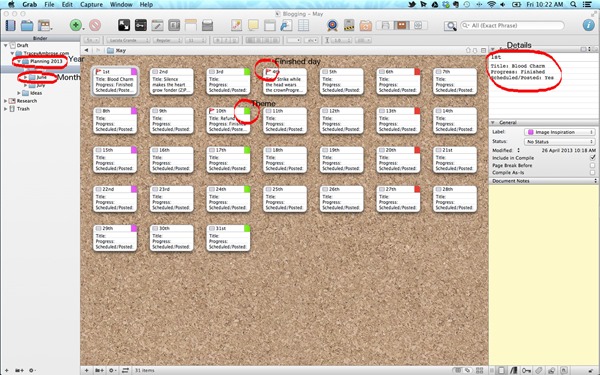Open the Status dropdown showing No Status
The image size is (600, 375).
pyautogui.click(x=559, y=142)
